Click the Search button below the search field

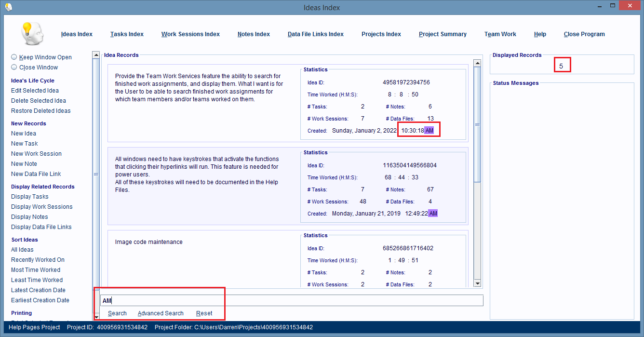tap(117, 313)
